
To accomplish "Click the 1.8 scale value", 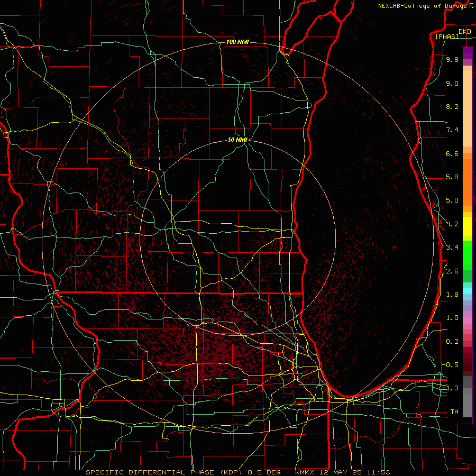I will (452, 295).
